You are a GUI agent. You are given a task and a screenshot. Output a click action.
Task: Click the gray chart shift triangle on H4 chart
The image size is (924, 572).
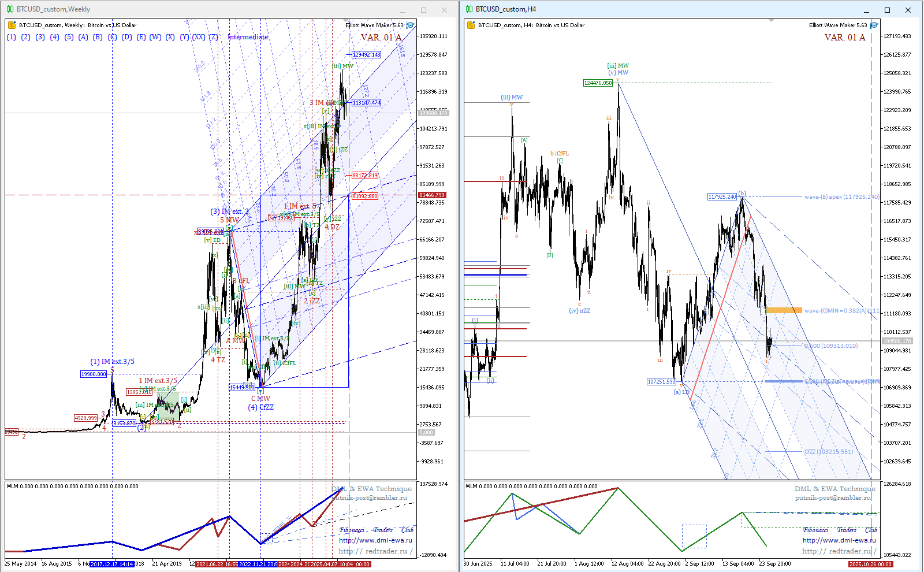771,21
